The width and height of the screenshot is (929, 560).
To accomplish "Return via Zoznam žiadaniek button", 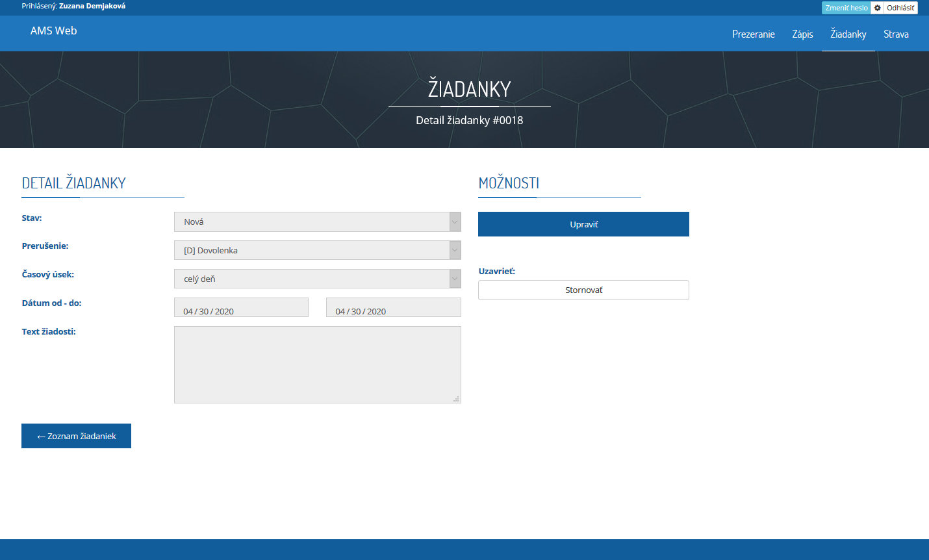I will click(x=76, y=436).
